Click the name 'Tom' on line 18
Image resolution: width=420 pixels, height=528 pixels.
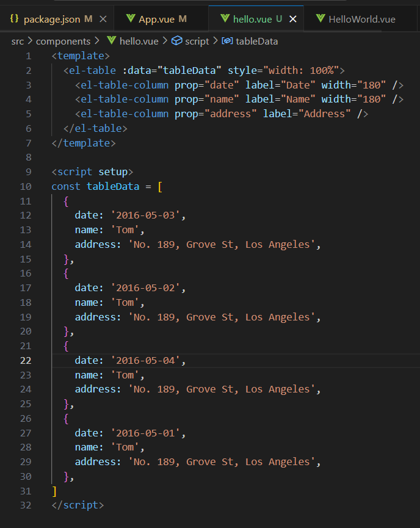pyautogui.click(x=125, y=303)
